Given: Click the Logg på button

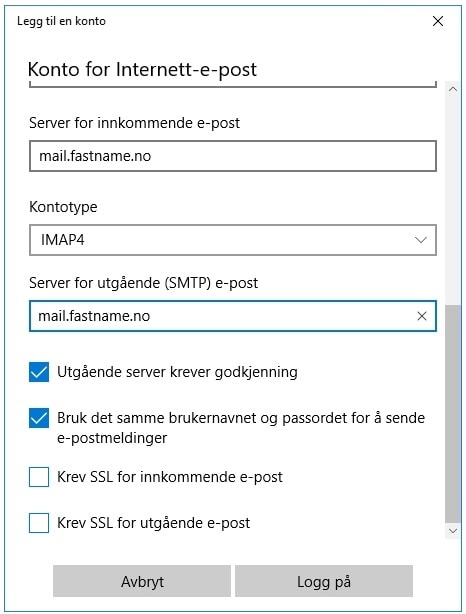Looking at the screenshot, I should [324, 581].
